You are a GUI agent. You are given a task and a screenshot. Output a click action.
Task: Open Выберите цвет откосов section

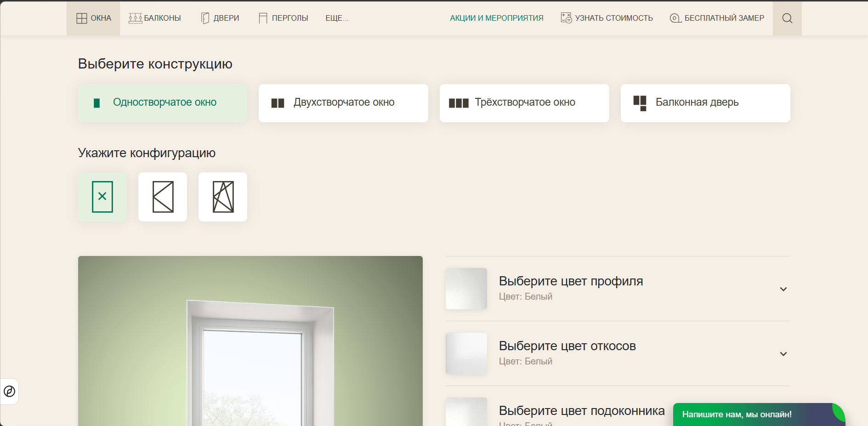[x=618, y=353]
